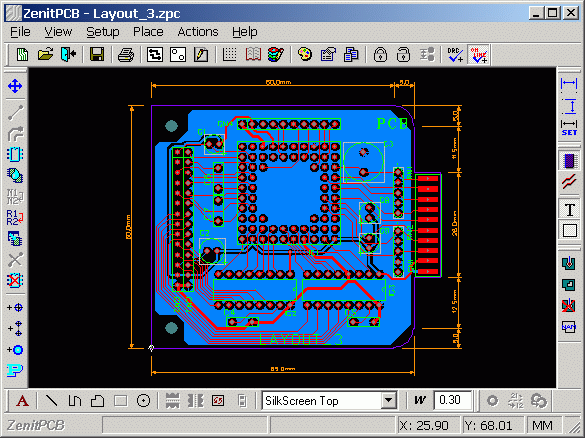This screenshot has width=585, height=438.
Task: Run the DRC check icon
Action: tap(456, 55)
